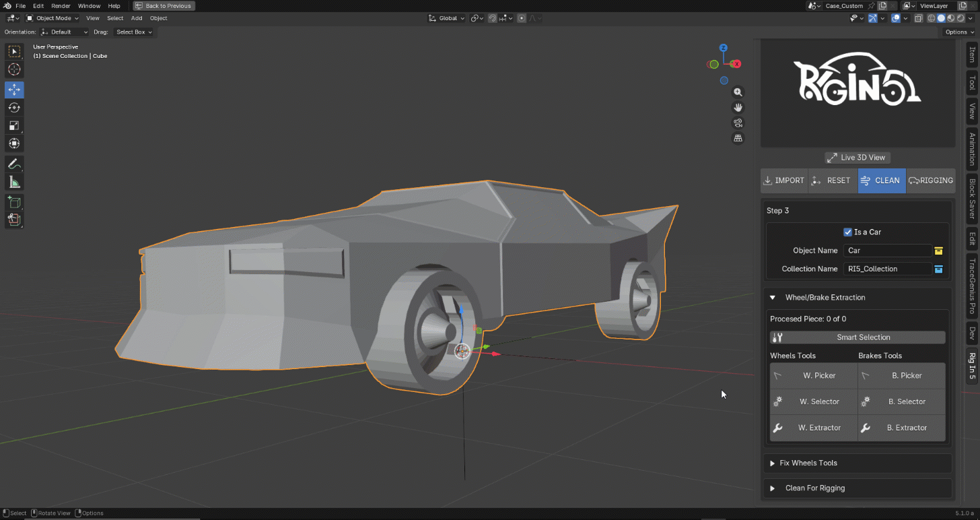Click the Smart Selection button
This screenshot has width=980, height=520.
coord(858,337)
